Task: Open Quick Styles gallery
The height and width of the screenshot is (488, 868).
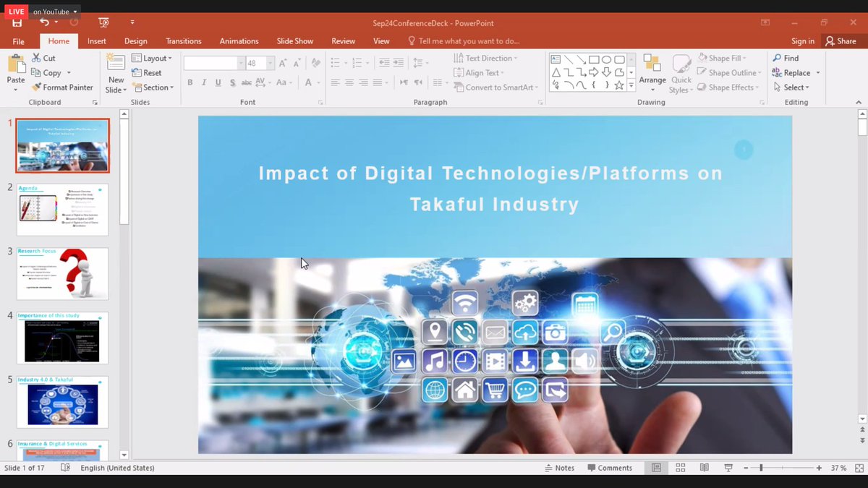Action: pos(681,74)
